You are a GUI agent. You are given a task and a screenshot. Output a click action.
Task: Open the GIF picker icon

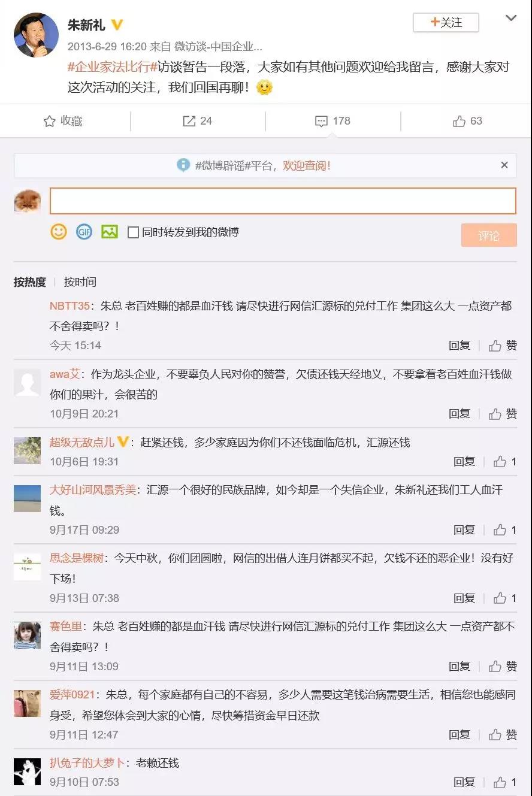(84, 231)
